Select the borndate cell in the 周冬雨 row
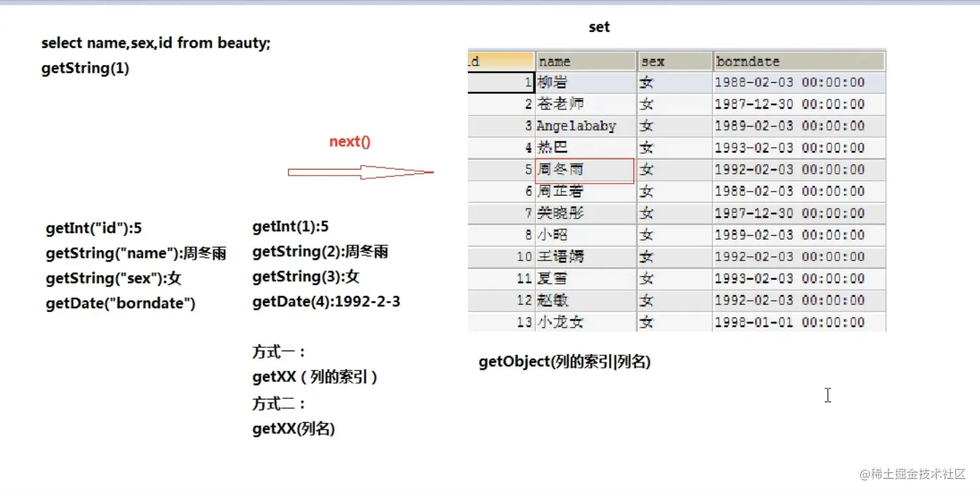Screen dimensions: 980x495 (799, 170)
